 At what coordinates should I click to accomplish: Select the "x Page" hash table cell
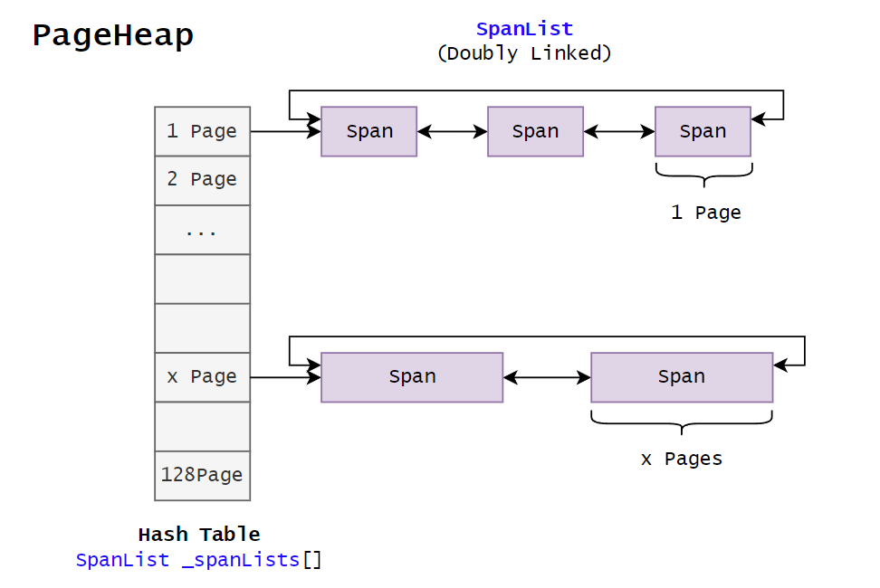tap(202, 377)
